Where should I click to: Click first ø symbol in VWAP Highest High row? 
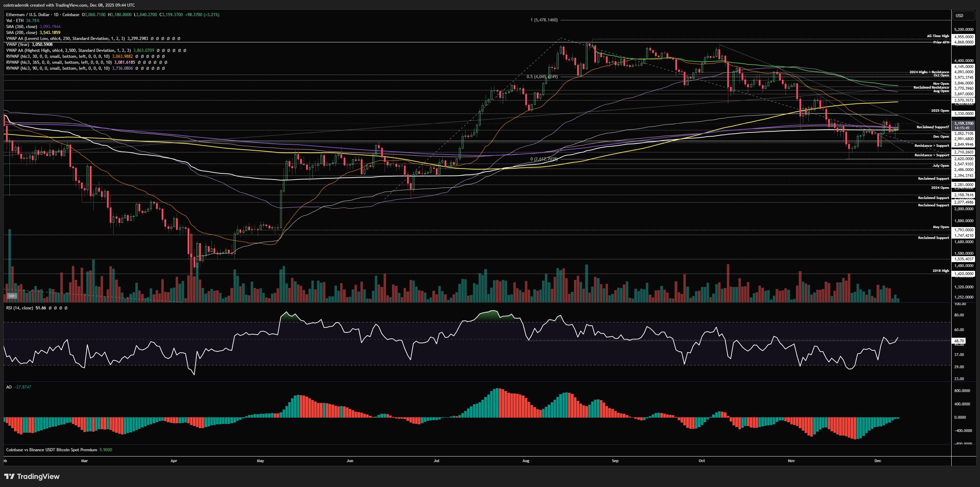coord(158,50)
